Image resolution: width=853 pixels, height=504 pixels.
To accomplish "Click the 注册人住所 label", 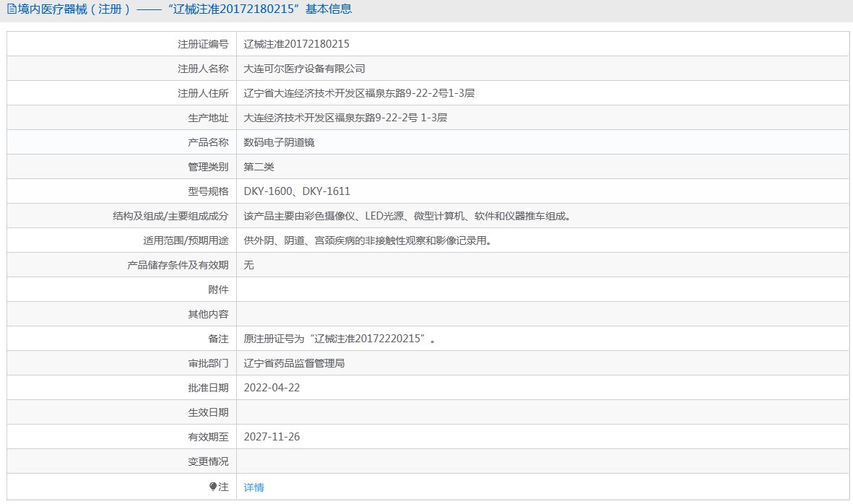I will point(203,93).
